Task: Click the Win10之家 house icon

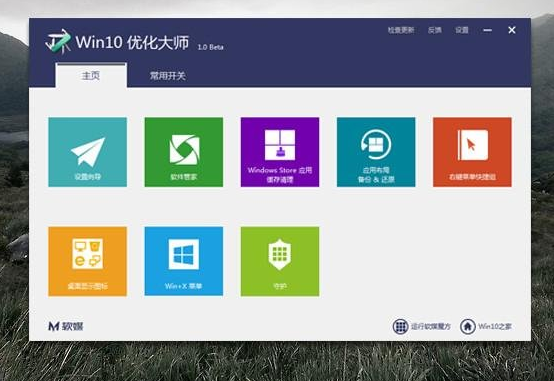Action: click(467, 326)
